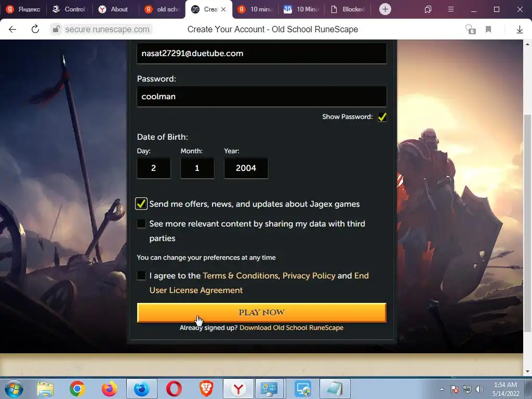Switch to Yandex Browser in the taskbar
532x399 pixels.
[238, 389]
